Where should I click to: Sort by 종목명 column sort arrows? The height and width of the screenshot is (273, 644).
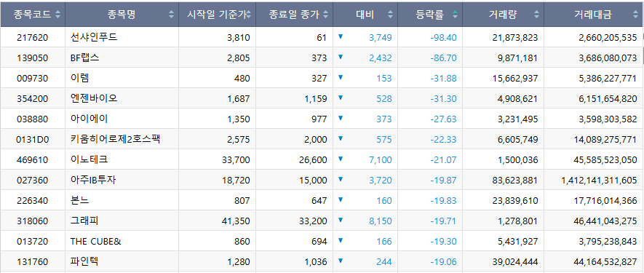click(171, 15)
